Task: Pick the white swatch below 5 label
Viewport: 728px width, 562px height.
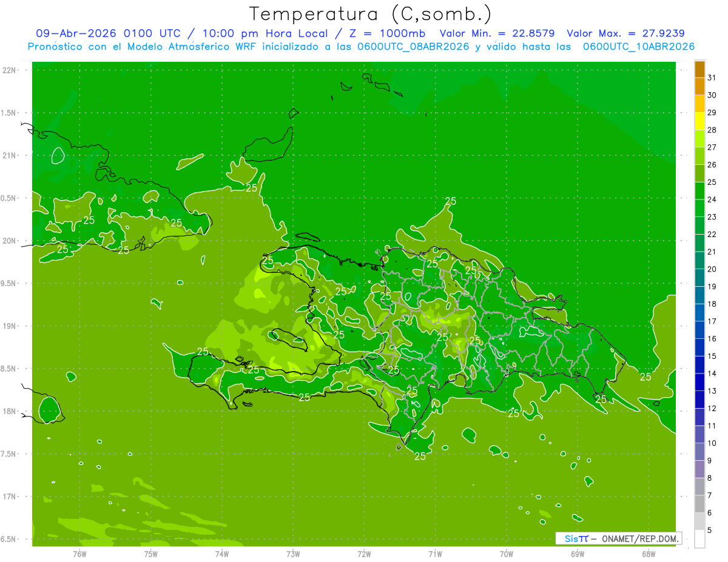Action: click(x=699, y=539)
